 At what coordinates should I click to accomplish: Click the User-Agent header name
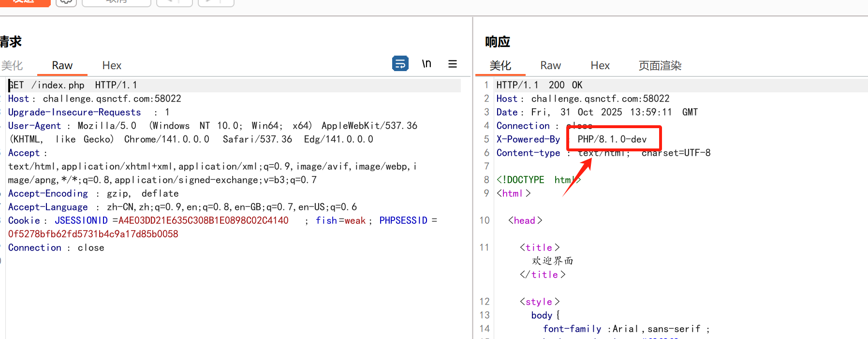[x=35, y=126]
